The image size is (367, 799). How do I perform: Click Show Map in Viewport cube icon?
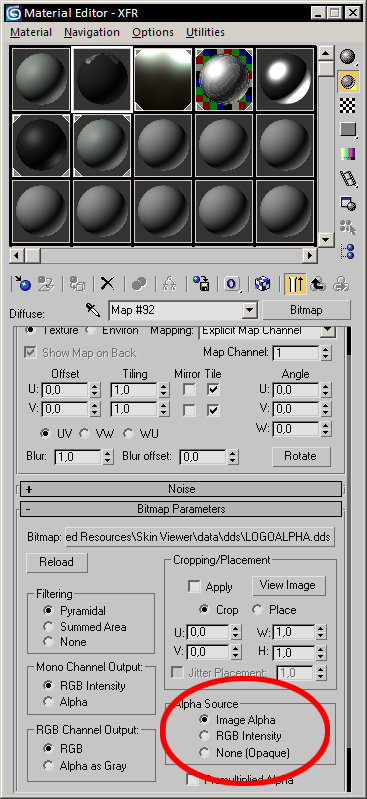(262, 284)
